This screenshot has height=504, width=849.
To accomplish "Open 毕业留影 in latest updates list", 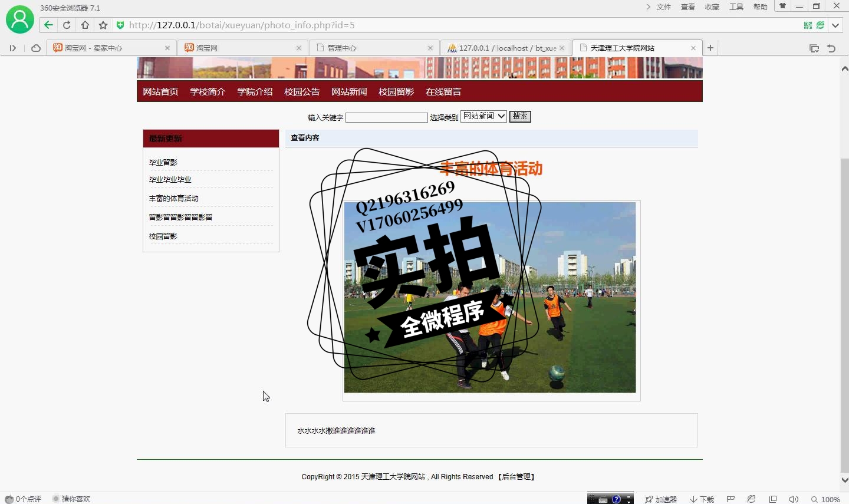I will (163, 163).
